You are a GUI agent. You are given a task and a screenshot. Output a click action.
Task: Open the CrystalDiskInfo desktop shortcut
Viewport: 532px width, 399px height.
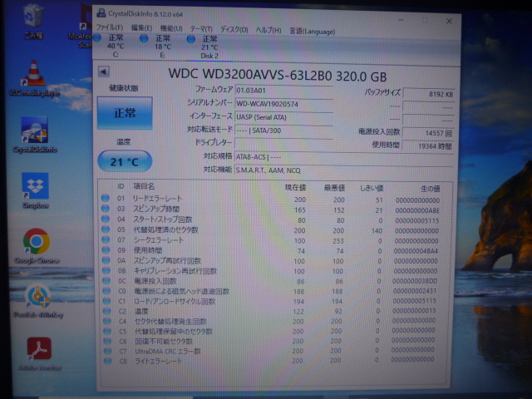click(35, 135)
